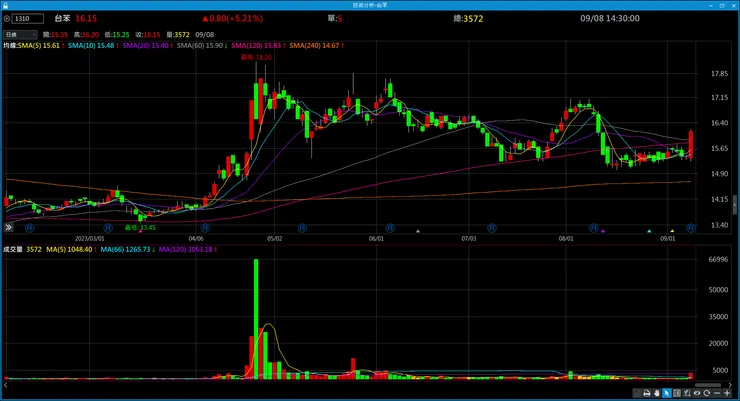Image resolution: width=740 pixels, height=401 pixels.
Task: Click the gray triangle event marker
Action: (x=418, y=231)
